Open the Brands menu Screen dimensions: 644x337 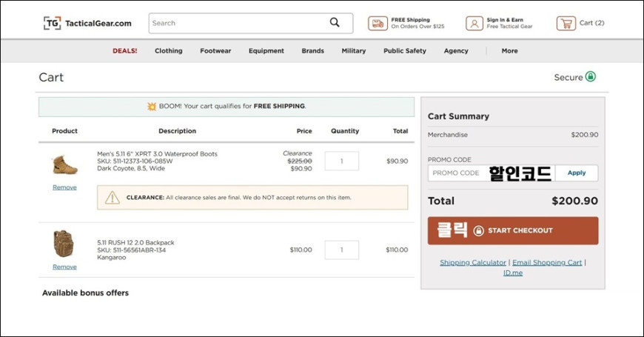pyautogui.click(x=312, y=51)
